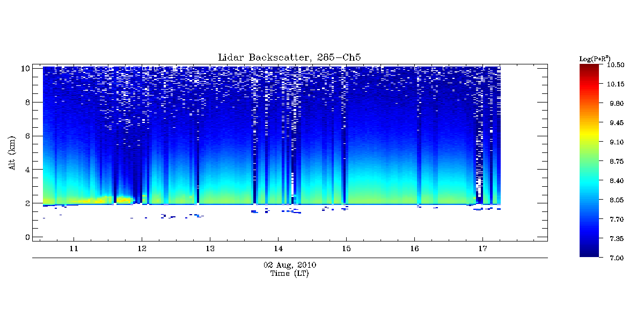Click the y-axis tick label 8
This screenshot has width=644, height=322.
coord(26,102)
